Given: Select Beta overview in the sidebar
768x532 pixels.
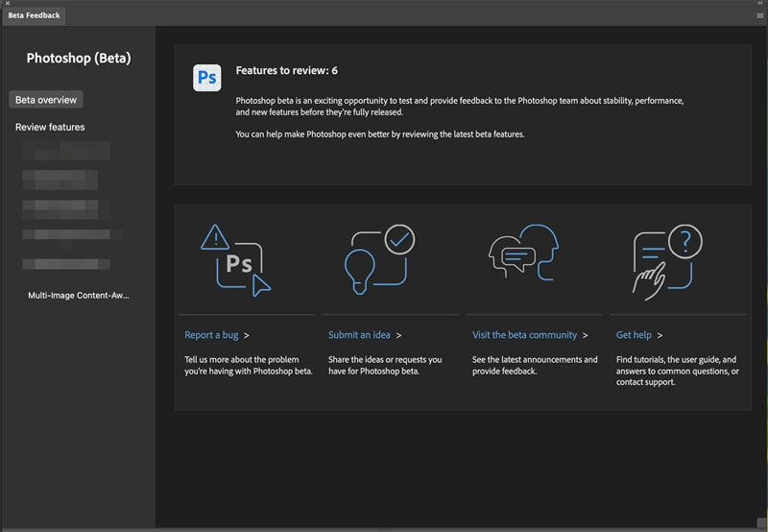Looking at the screenshot, I should pyautogui.click(x=46, y=100).
